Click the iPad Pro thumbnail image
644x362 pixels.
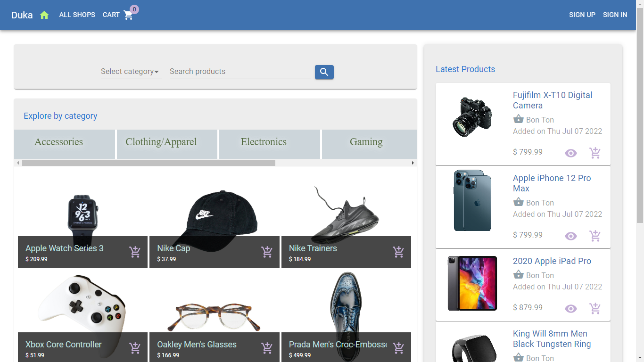click(472, 283)
